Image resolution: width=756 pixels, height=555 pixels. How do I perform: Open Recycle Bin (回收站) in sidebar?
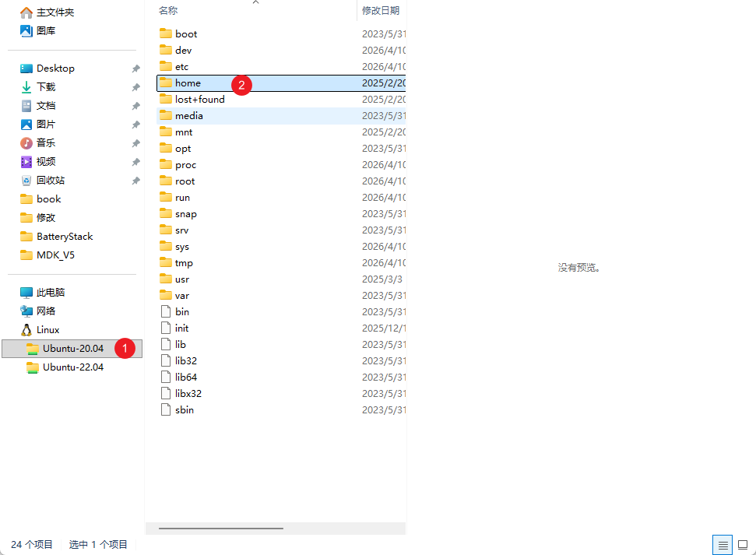44,181
